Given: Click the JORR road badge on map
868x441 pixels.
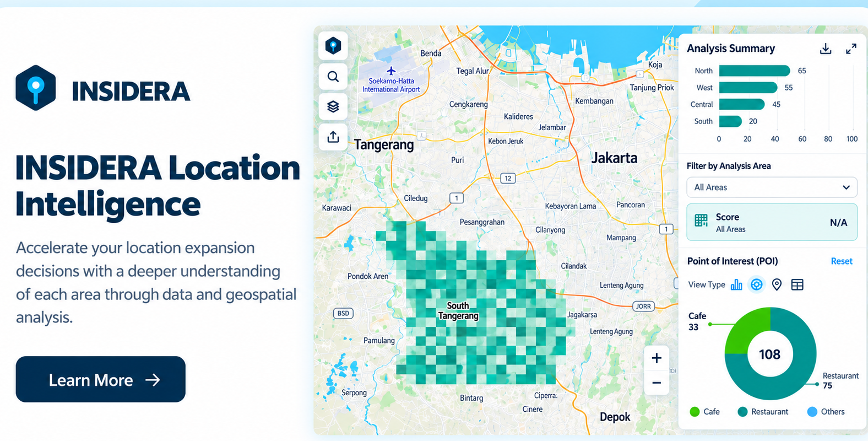Looking at the screenshot, I should (643, 306).
